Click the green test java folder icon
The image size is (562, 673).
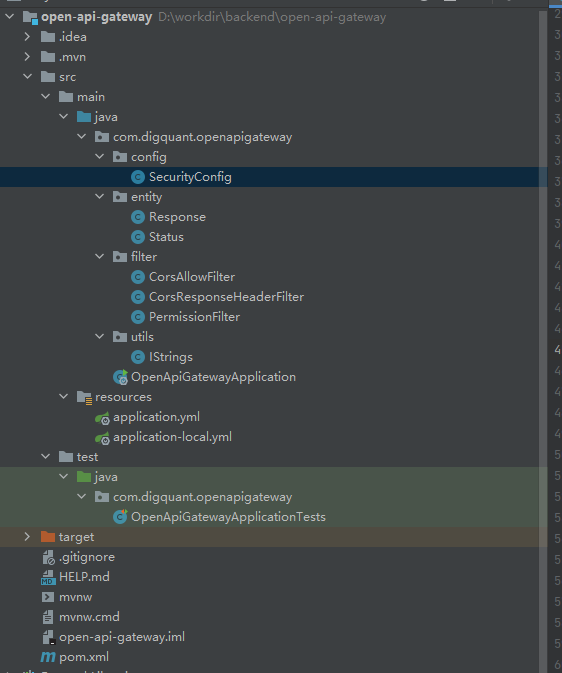pyautogui.click(x=84, y=476)
